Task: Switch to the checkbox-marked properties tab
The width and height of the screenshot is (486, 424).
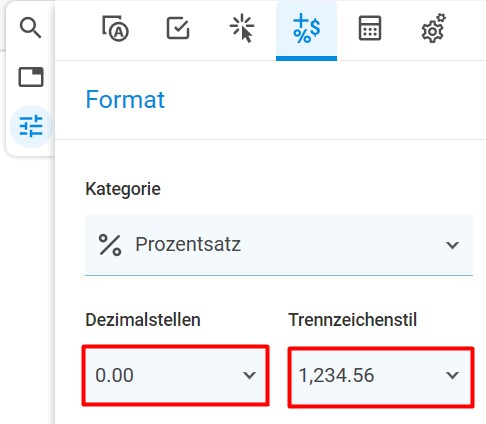Action: (178, 28)
